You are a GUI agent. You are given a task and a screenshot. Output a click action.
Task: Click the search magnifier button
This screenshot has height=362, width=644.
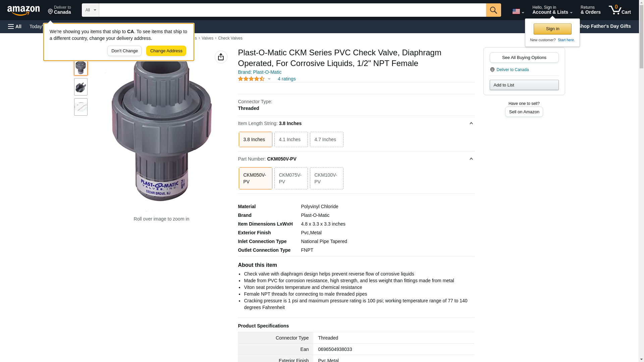[x=493, y=10]
